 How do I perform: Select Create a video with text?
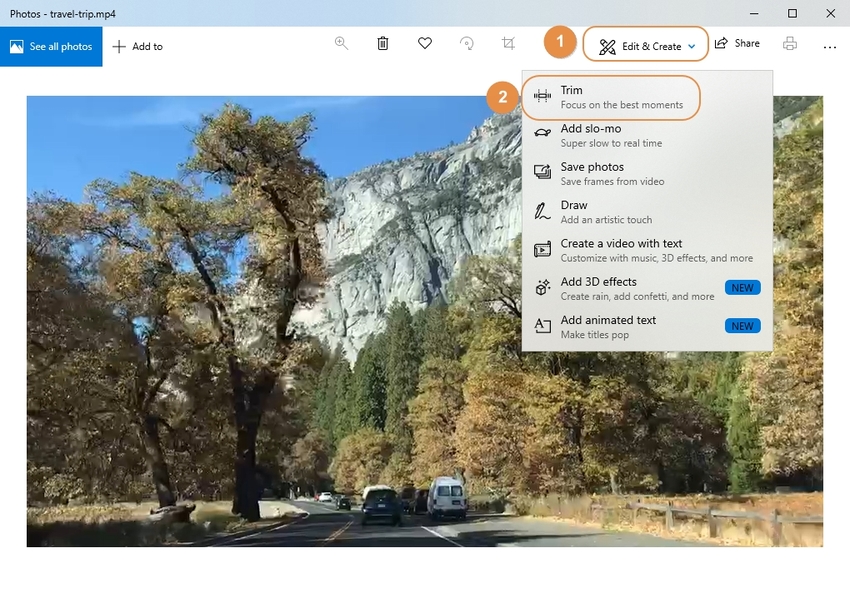(640, 250)
